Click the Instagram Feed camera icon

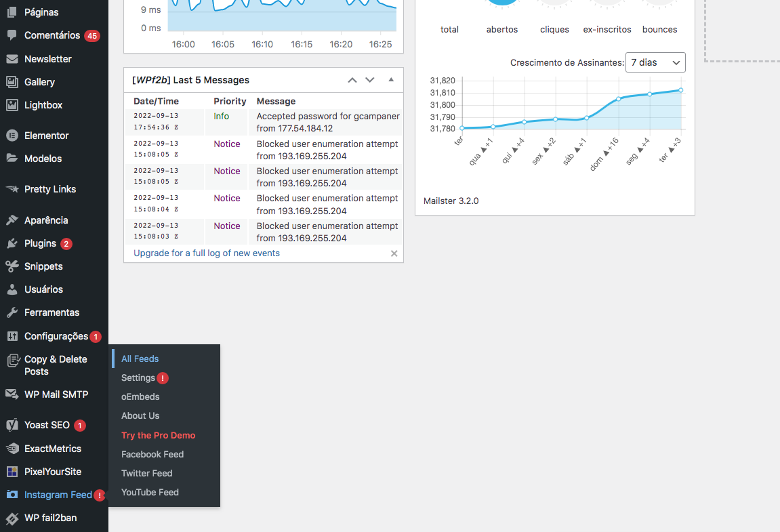[x=12, y=495]
